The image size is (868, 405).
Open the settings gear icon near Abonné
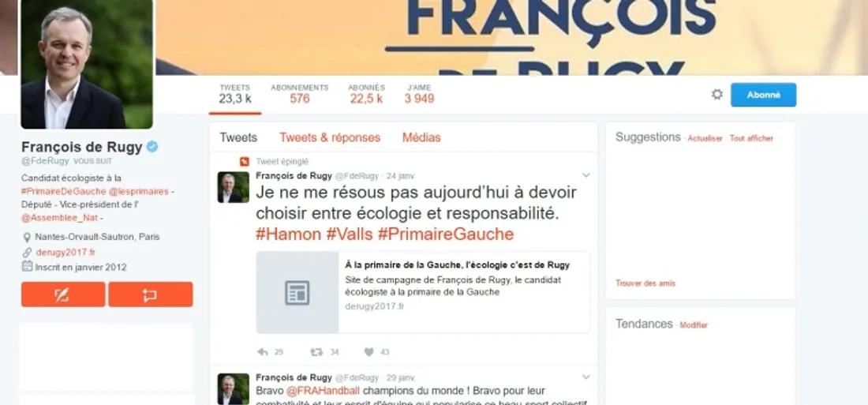[716, 94]
